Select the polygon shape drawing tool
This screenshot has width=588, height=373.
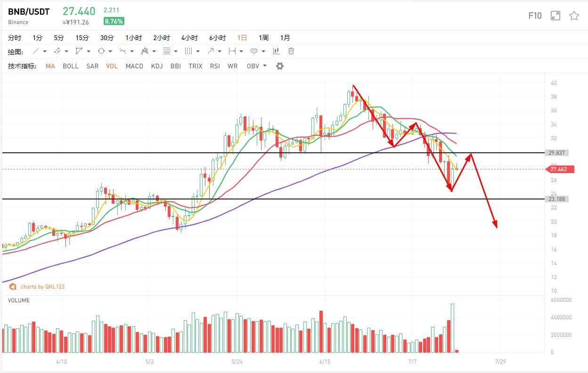[x=79, y=51]
